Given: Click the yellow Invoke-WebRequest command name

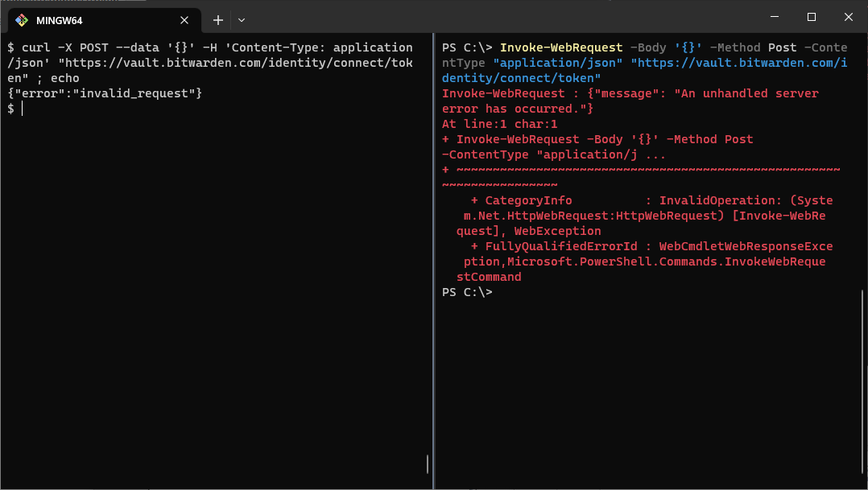Looking at the screenshot, I should [560, 47].
